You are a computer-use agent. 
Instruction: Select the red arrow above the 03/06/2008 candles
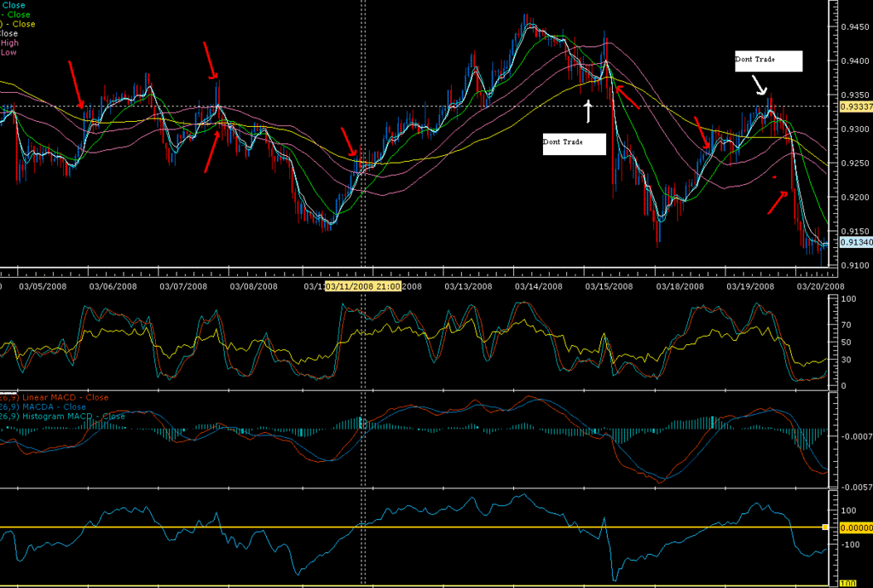[x=77, y=84]
